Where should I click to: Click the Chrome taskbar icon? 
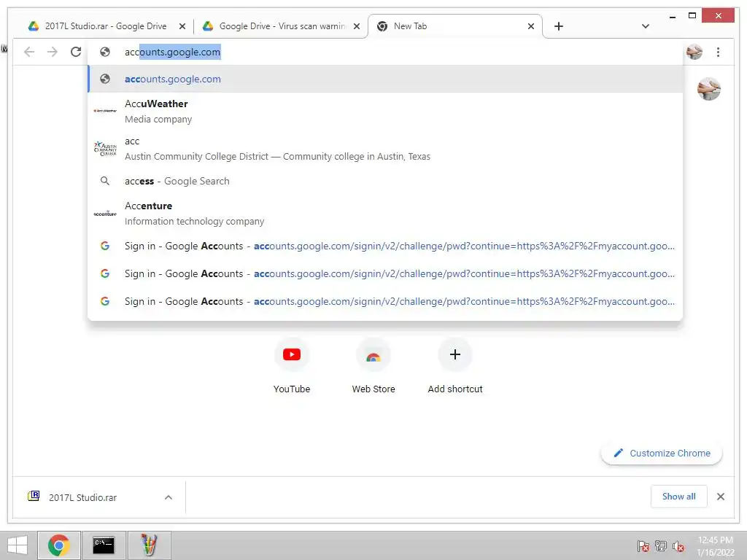59,545
